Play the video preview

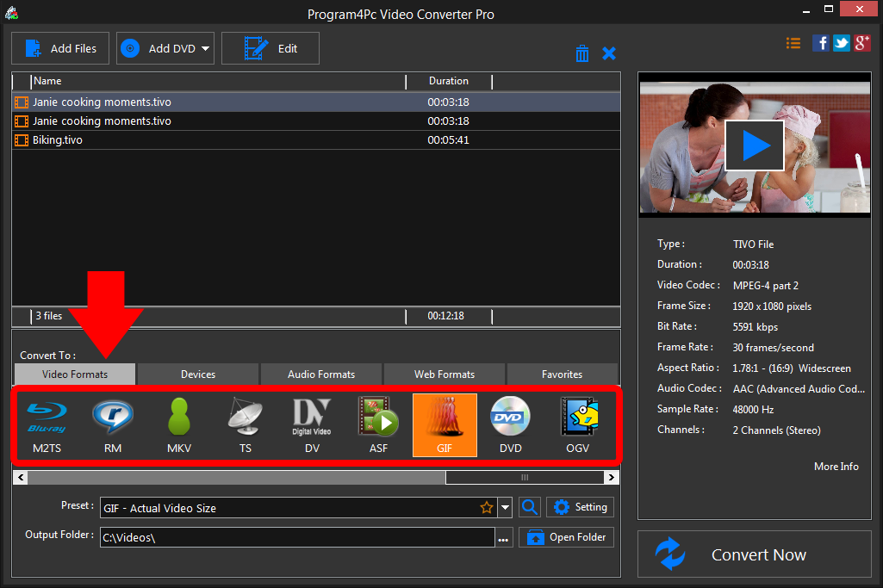pyautogui.click(x=755, y=145)
